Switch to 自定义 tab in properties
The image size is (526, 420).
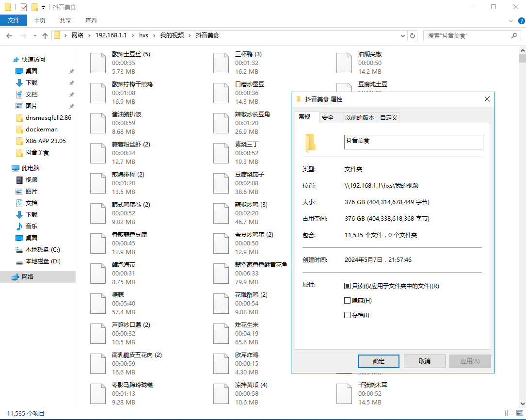[x=388, y=118]
